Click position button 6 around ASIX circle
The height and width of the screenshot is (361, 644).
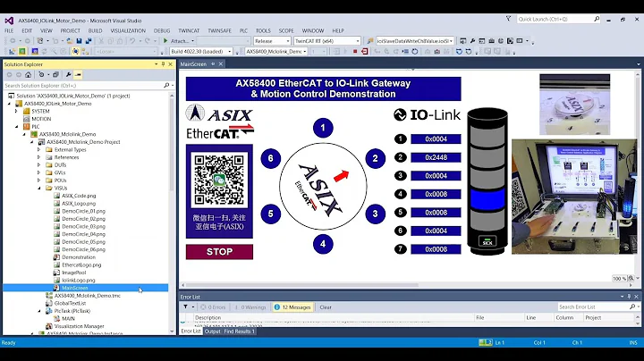point(271,158)
